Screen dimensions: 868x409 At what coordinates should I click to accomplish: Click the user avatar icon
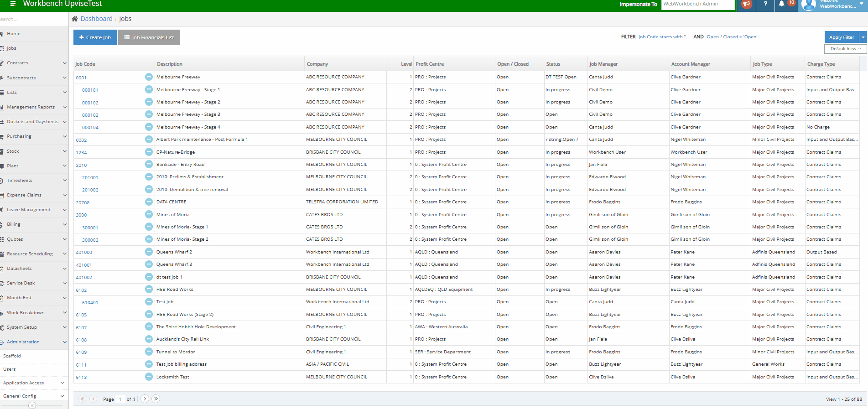(809, 5)
